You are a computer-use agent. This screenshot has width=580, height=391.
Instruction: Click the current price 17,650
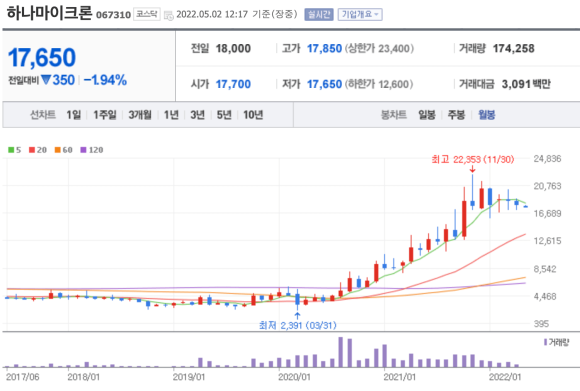point(42,58)
